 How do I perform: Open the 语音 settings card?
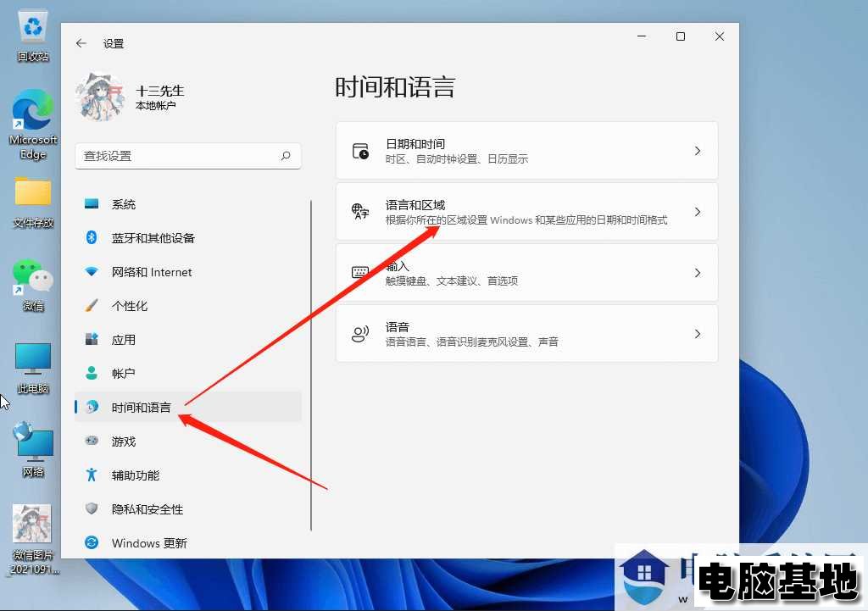(x=527, y=333)
